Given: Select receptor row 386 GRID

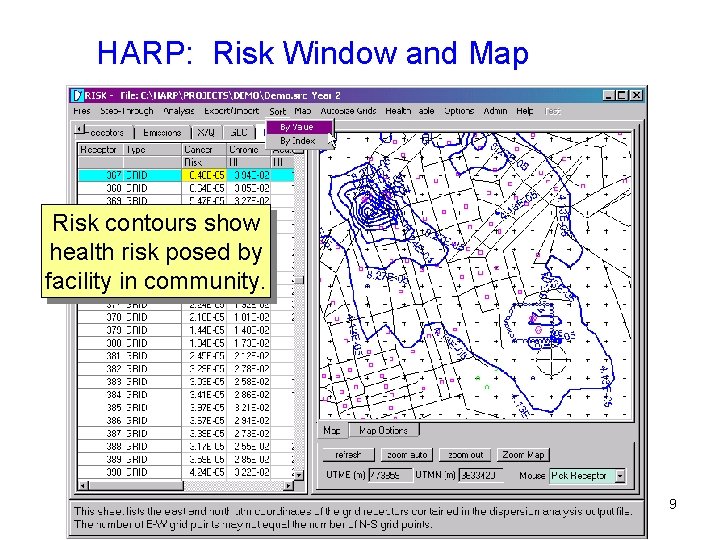Looking at the screenshot, I should [186, 420].
